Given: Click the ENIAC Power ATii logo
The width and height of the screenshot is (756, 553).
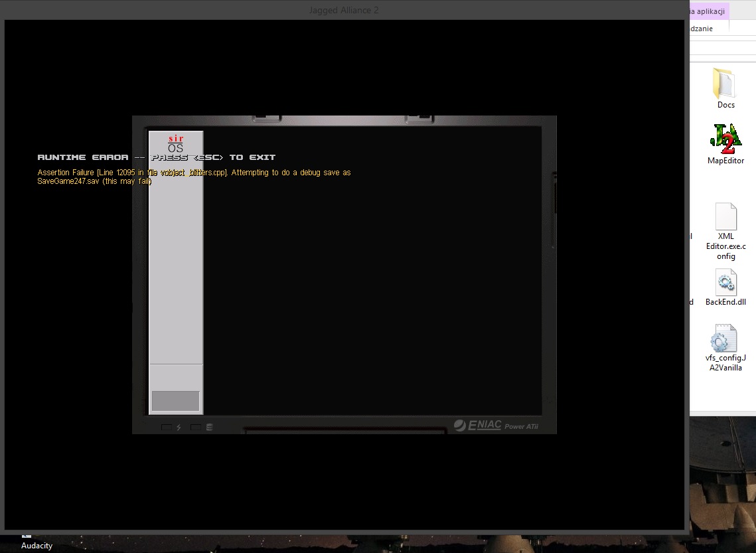Looking at the screenshot, I should (x=496, y=426).
